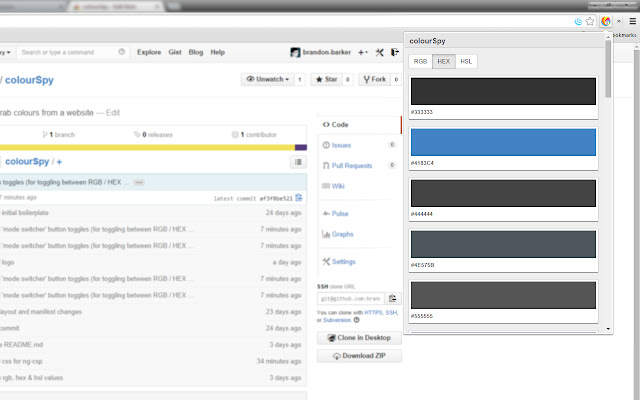
Task: Open the colourSpy repository title link
Action: tap(29, 80)
